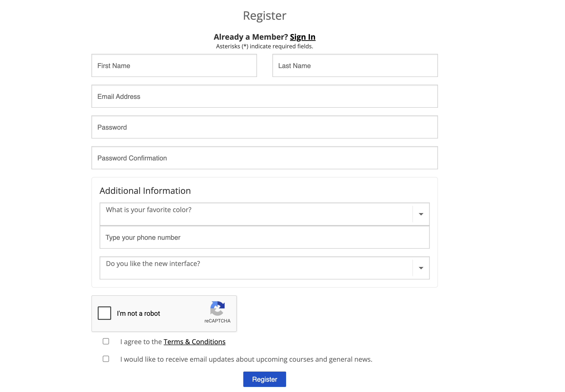The width and height of the screenshot is (565, 392).
Task: Open the Sign In link
Action: pos(302,37)
